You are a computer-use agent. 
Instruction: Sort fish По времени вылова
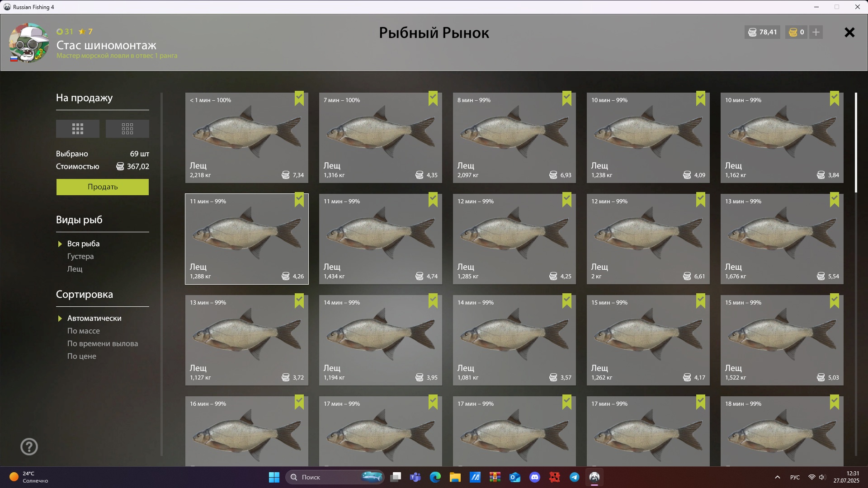(x=103, y=343)
